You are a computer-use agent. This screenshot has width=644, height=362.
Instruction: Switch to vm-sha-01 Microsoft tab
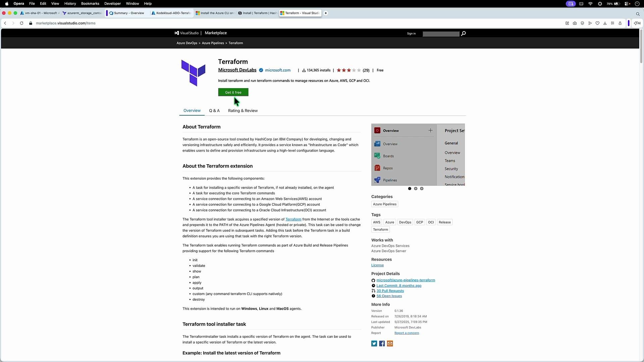[x=40, y=13]
